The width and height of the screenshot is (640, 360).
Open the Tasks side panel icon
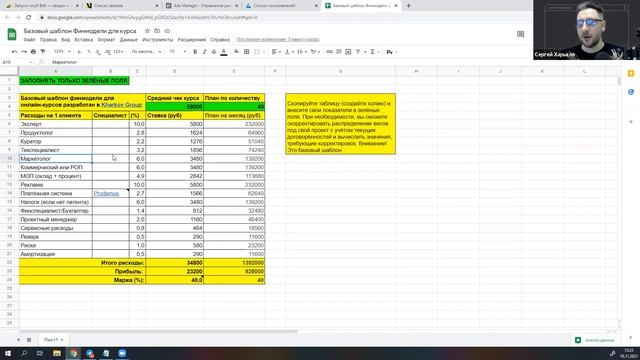click(x=631, y=92)
